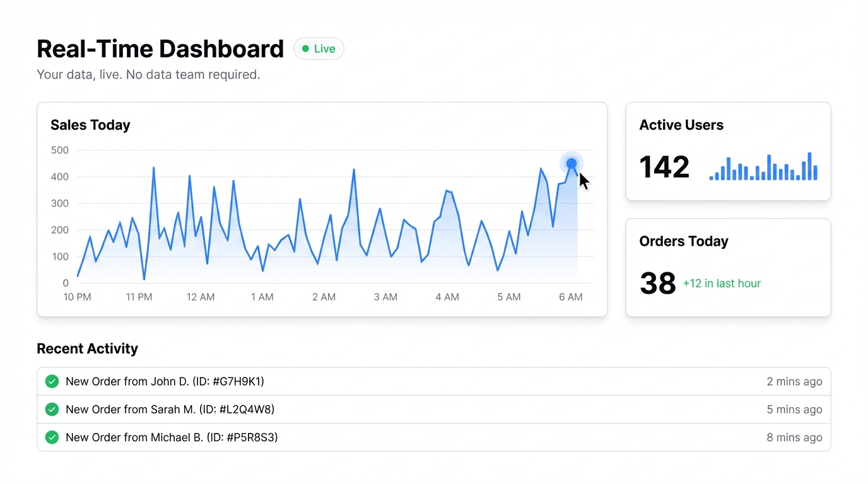Click the +12 in last hour link
This screenshot has height=484, width=868.
pyautogui.click(x=722, y=283)
